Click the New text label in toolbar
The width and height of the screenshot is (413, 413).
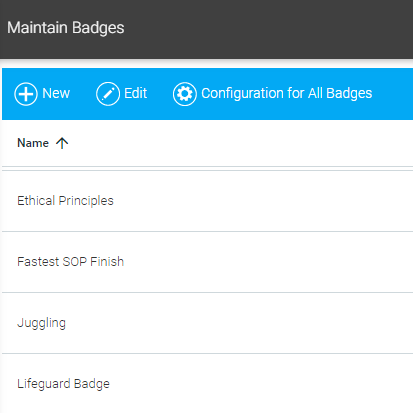click(56, 93)
